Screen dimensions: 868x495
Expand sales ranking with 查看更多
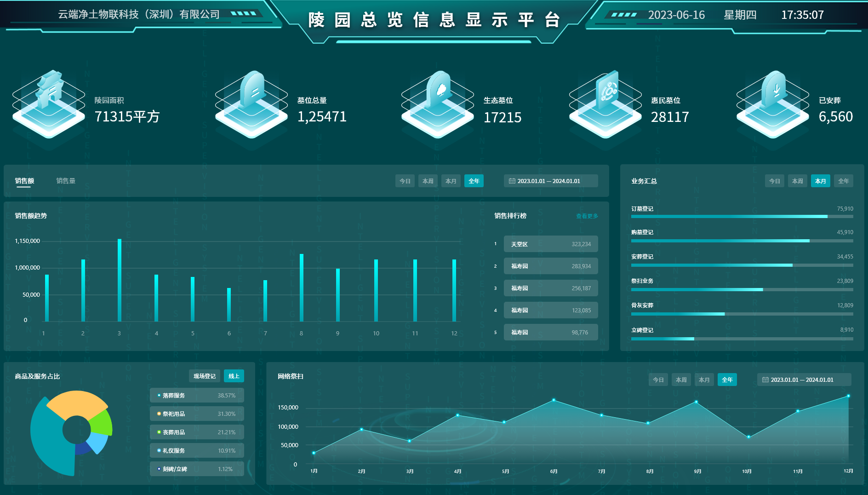click(587, 216)
